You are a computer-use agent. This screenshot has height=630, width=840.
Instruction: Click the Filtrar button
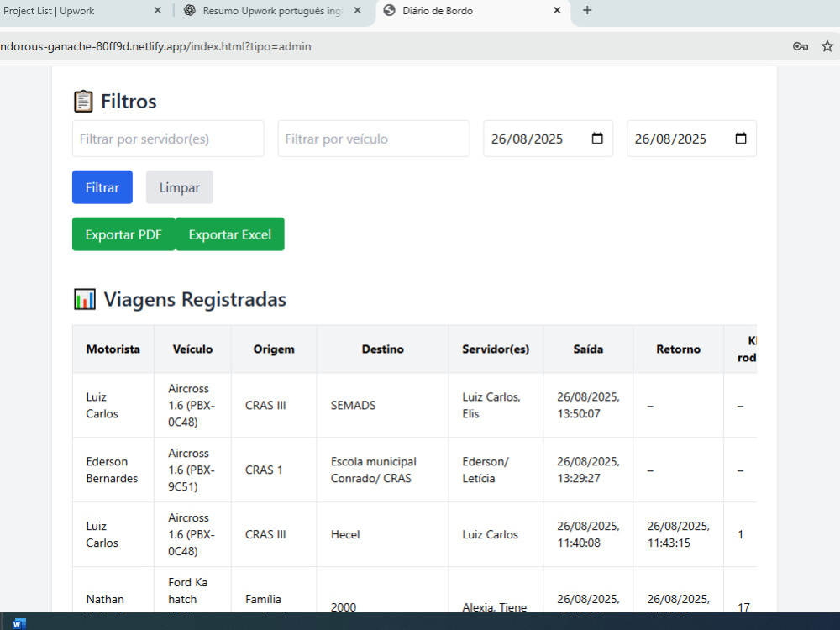click(x=102, y=187)
